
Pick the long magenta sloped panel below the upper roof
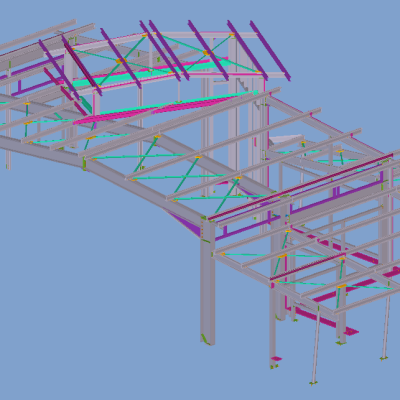[160, 108]
